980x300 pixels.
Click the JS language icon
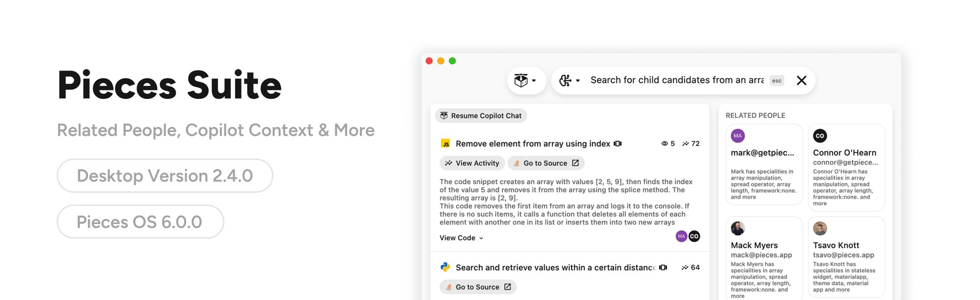pos(445,144)
